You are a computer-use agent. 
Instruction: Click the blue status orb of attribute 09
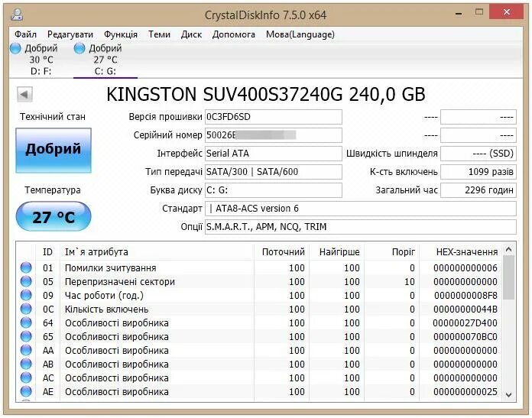coord(26,295)
